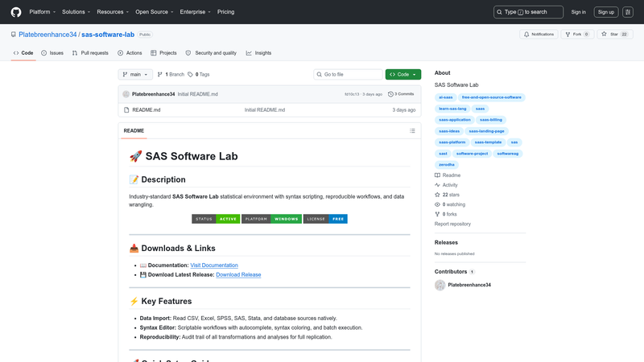Expand the Enterprise menu

pos(195,12)
